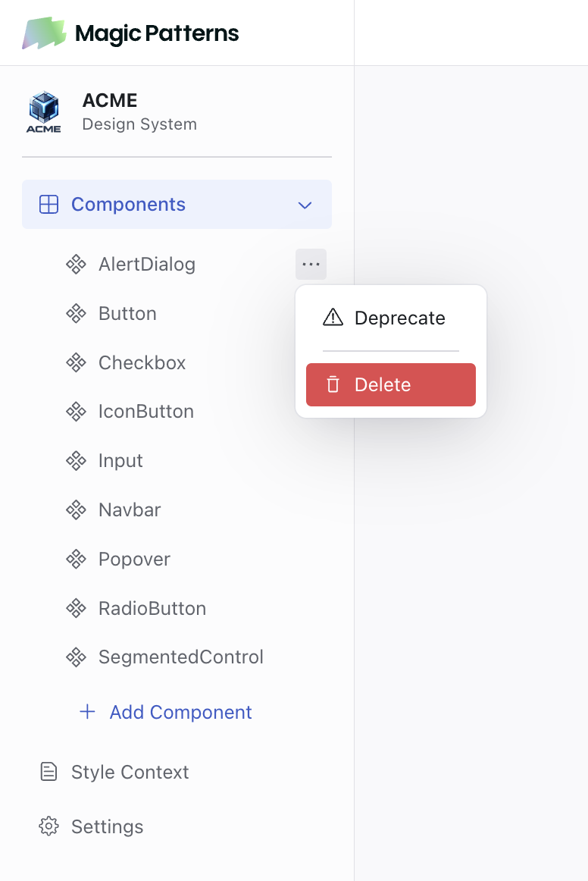This screenshot has height=881, width=588.
Task: Click the Button component diamond icon
Action: click(76, 314)
